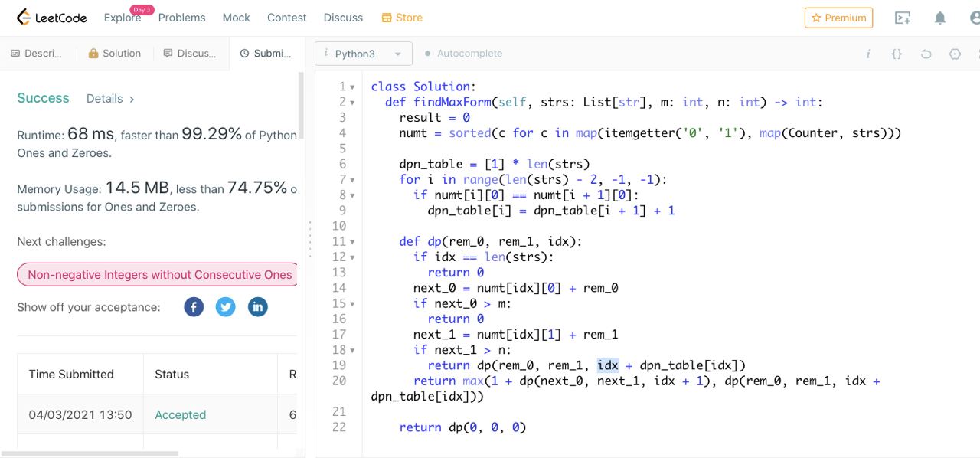Collapse the fold arrow at line 18
This screenshot has width=980, height=458.
(352, 350)
